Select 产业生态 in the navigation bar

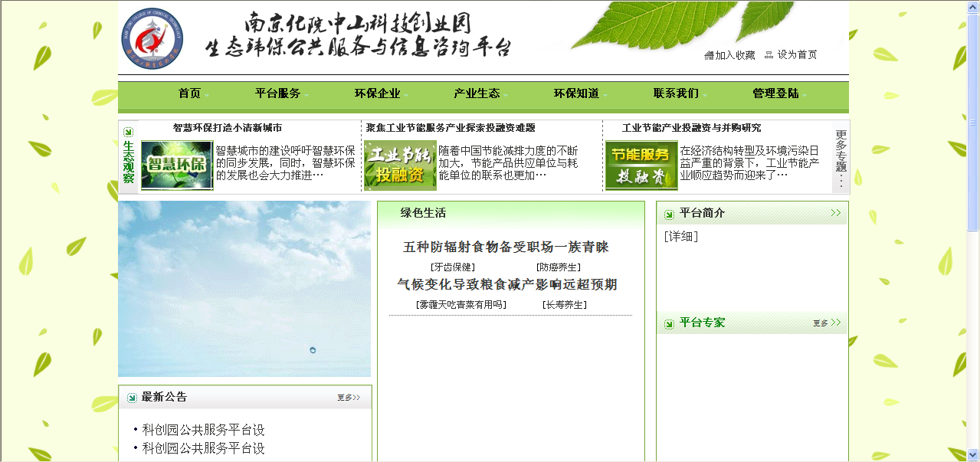coord(477,93)
